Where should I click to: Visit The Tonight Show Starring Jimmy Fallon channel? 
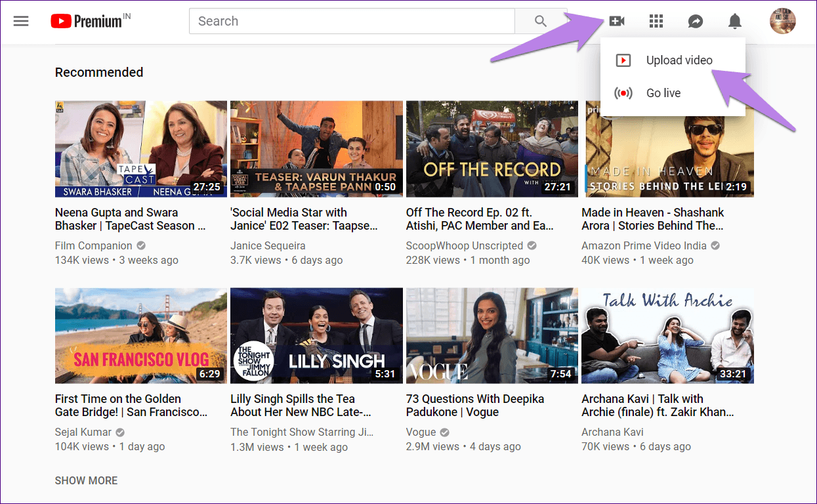pyautogui.click(x=302, y=432)
